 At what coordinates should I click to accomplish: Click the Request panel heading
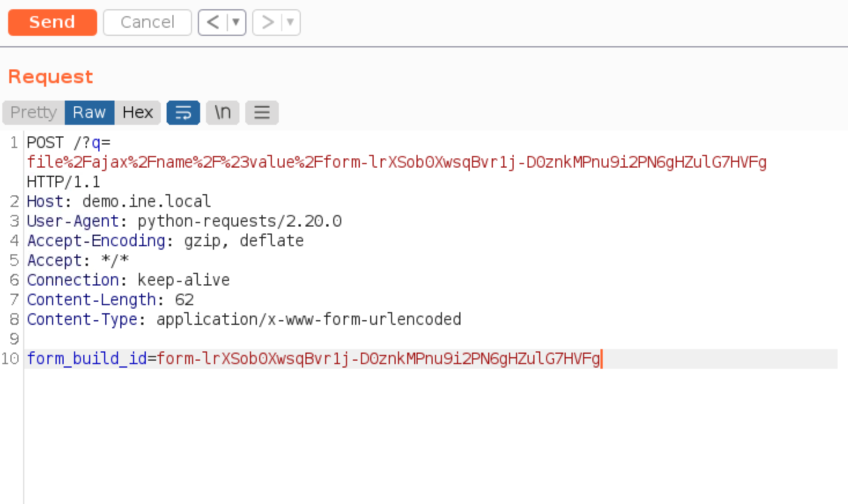pyautogui.click(x=51, y=77)
